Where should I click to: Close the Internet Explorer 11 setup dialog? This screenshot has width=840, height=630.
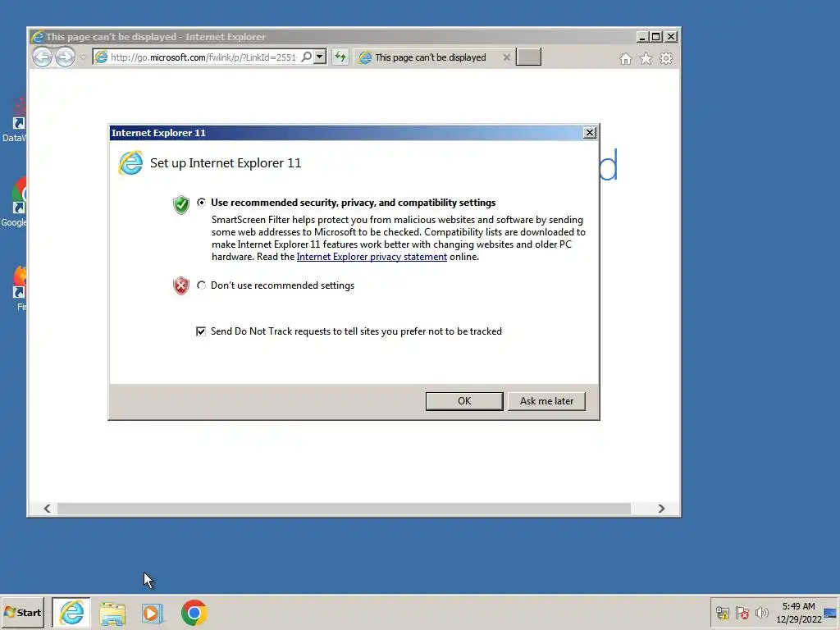point(589,133)
